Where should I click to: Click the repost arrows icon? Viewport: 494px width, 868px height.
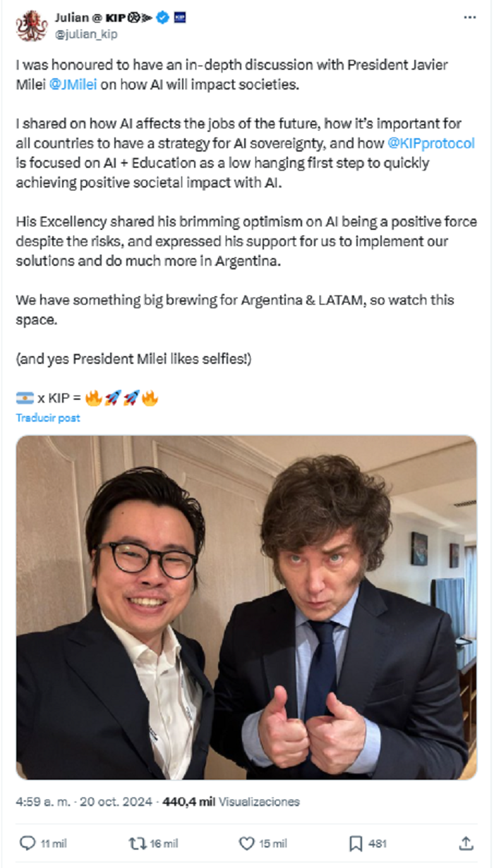137,843
